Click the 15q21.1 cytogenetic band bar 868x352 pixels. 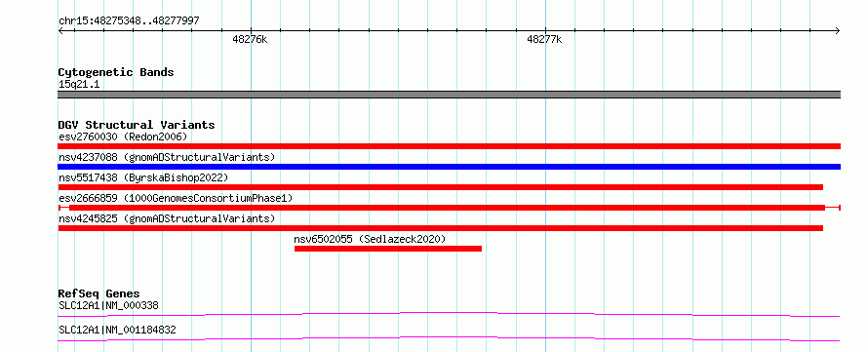pos(449,95)
